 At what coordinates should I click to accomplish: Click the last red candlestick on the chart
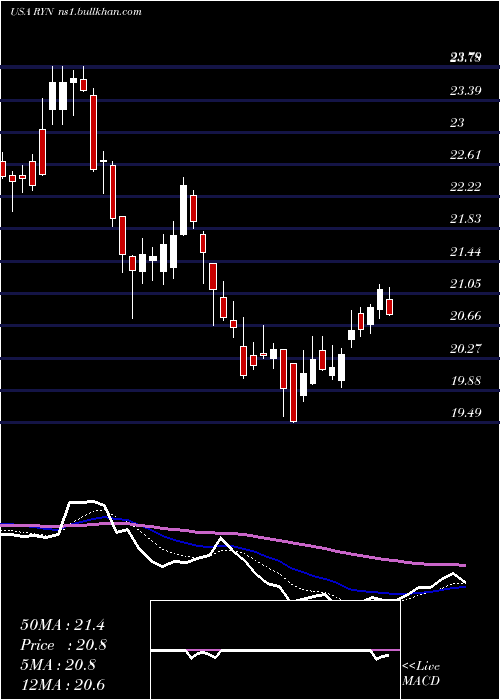(389, 307)
